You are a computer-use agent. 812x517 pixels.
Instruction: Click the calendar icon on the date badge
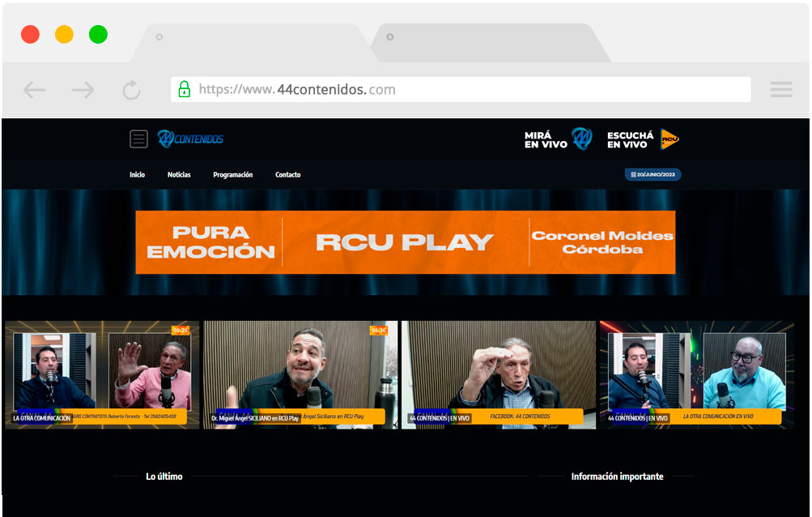point(634,174)
